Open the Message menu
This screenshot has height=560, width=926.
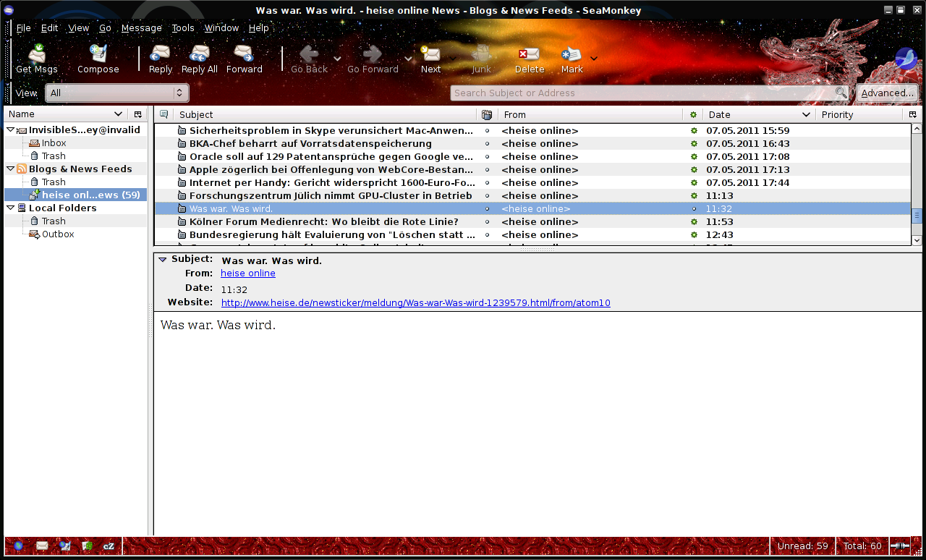pyautogui.click(x=141, y=27)
